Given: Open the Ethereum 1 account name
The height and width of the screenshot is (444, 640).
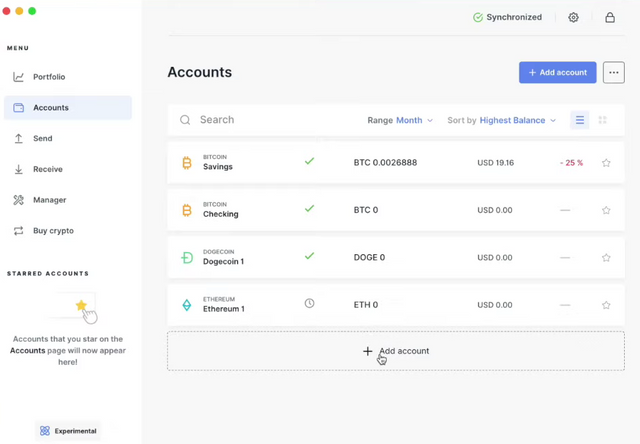Looking at the screenshot, I should (224, 309).
